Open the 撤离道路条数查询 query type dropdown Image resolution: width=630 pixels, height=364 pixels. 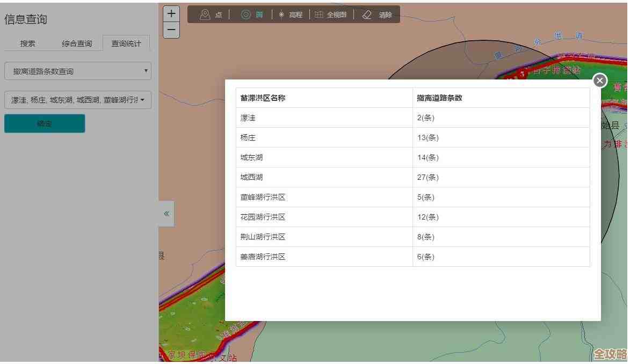(77, 70)
